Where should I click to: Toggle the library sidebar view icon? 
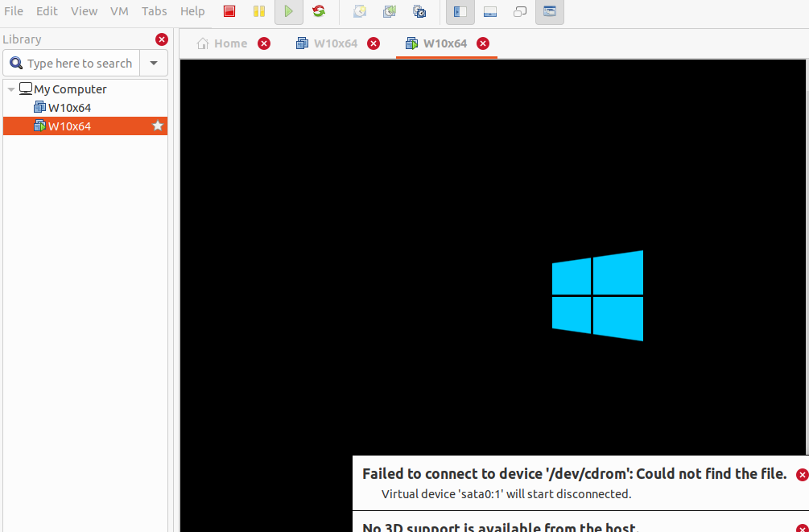tap(460, 11)
